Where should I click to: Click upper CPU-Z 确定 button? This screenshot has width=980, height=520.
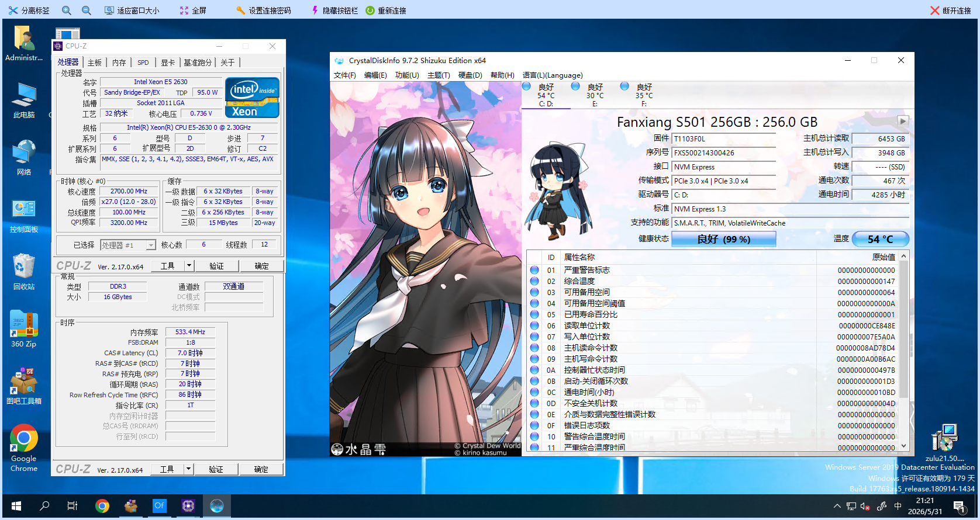click(x=262, y=266)
